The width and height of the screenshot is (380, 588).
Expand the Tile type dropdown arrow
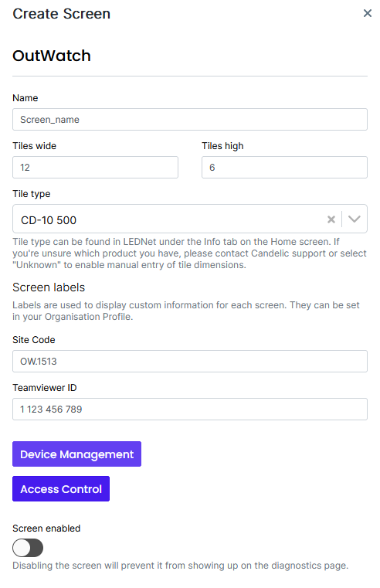[355, 219]
